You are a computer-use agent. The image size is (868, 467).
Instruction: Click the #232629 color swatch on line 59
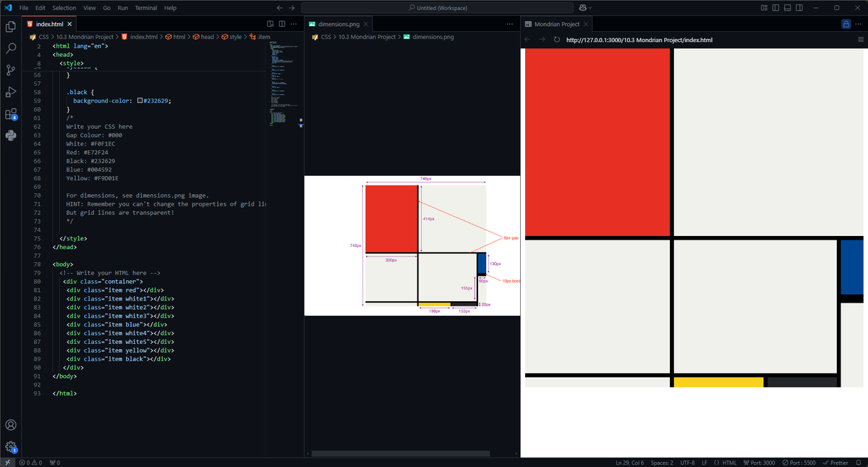(x=140, y=101)
